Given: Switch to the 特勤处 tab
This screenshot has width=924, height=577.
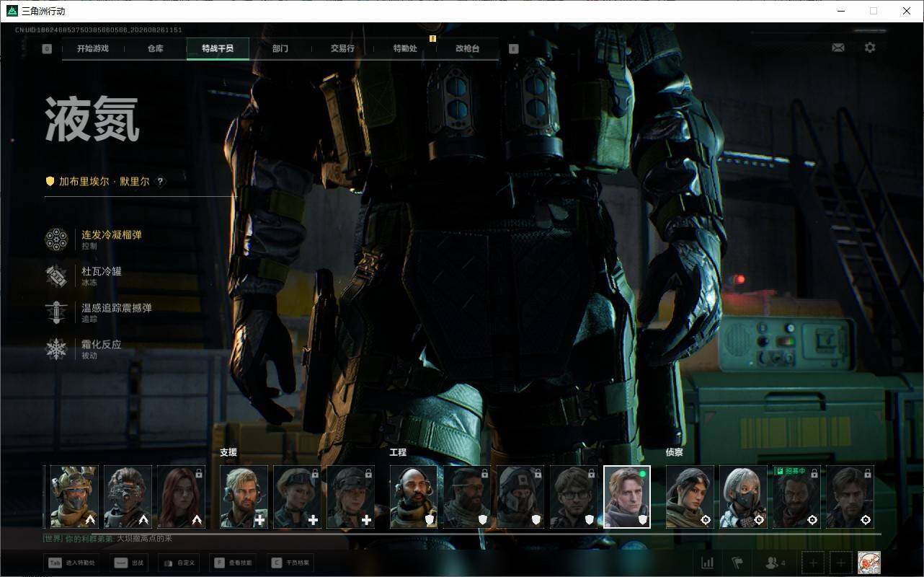Looking at the screenshot, I should (x=405, y=49).
